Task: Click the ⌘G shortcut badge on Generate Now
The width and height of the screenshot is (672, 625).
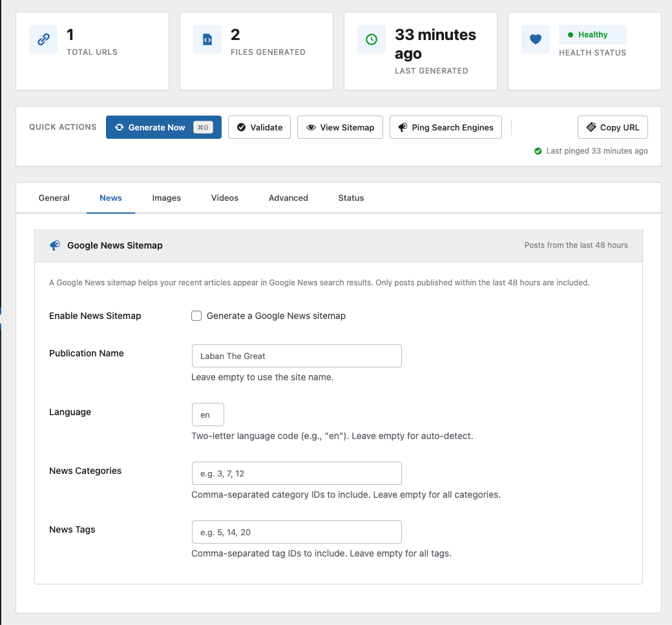Action: (x=203, y=127)
